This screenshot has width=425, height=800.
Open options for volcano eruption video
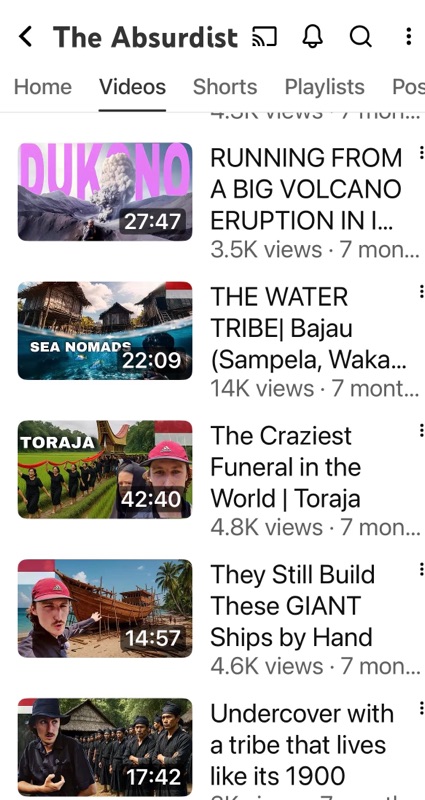[x=421, y=152]
